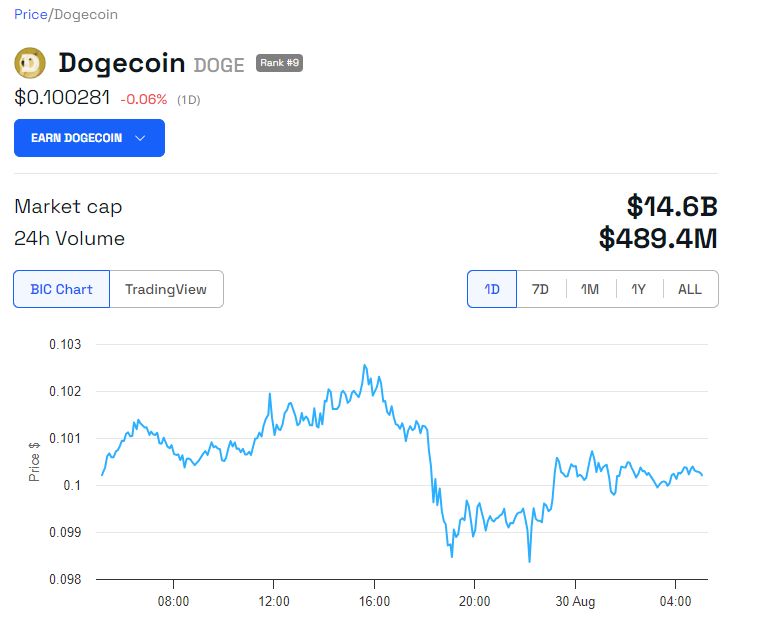
Task: Click the Dogecoin coin logo icon
Action: (30, 64)
